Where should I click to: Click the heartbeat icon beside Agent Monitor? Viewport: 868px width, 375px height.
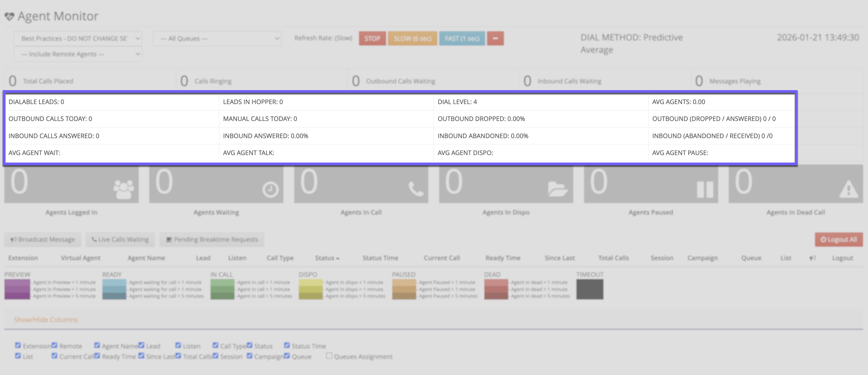pos(9,16)
